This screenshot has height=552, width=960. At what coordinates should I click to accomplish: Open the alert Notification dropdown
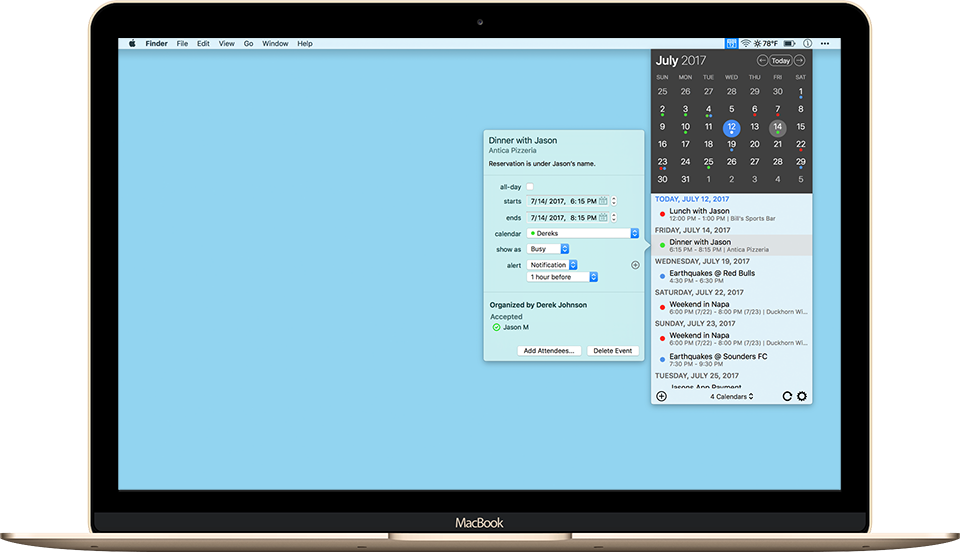(552, 265)
